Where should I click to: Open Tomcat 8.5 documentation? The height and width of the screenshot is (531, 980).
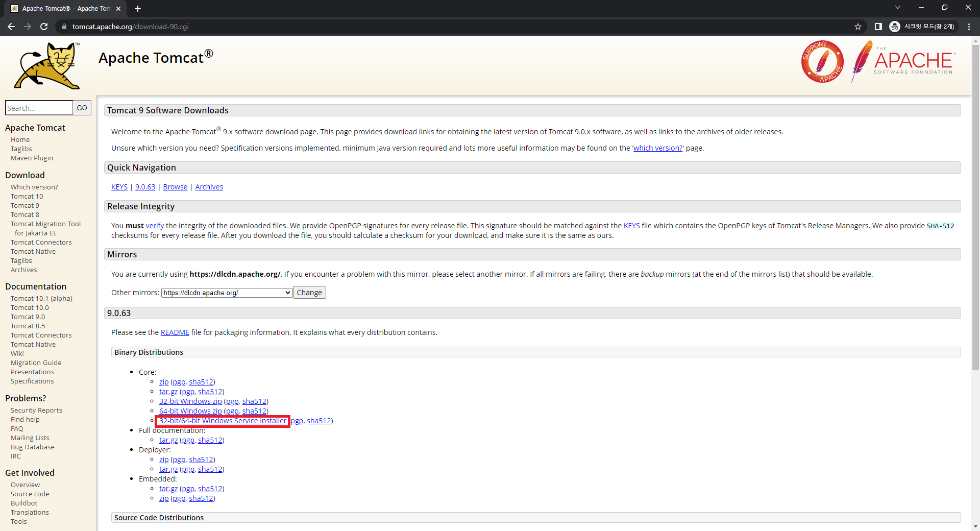[x=28, y=326]
